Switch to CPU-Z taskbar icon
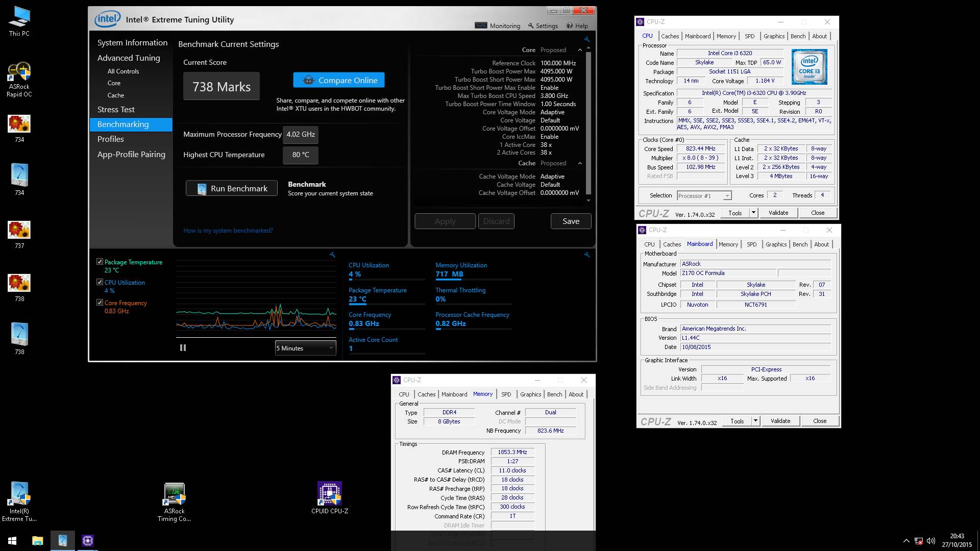This screenshot has width=980, height=551. 88,541
